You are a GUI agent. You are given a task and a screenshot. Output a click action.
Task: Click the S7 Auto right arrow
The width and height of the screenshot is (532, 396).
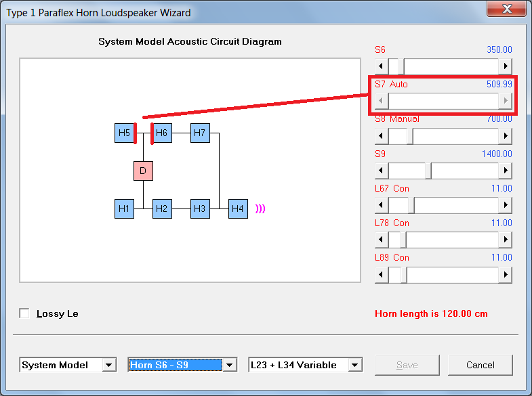pyautogui.click(x=506, y=101)
